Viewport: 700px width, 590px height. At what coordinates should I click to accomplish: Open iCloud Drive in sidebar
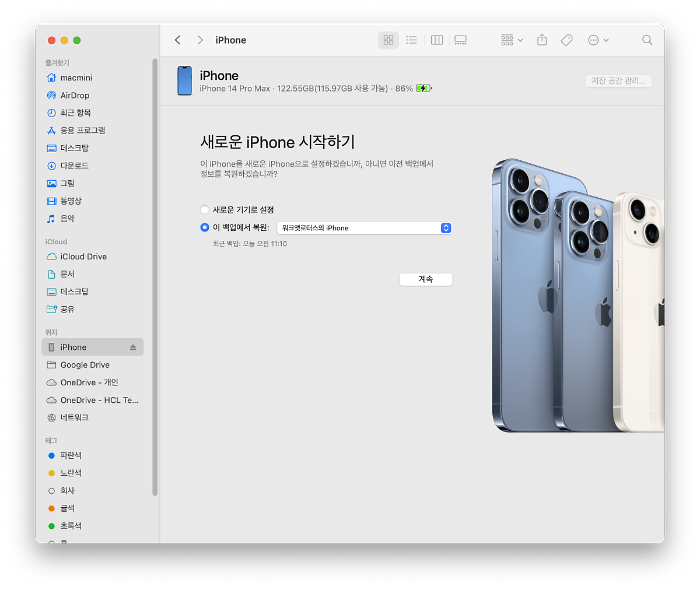click(93, 257)
